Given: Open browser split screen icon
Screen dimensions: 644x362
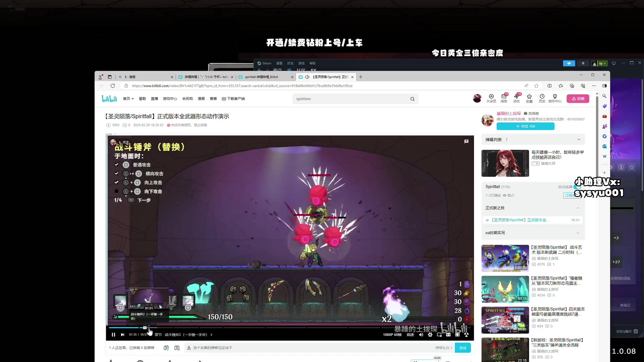Looking at the screenshot, I should (549, 86).
